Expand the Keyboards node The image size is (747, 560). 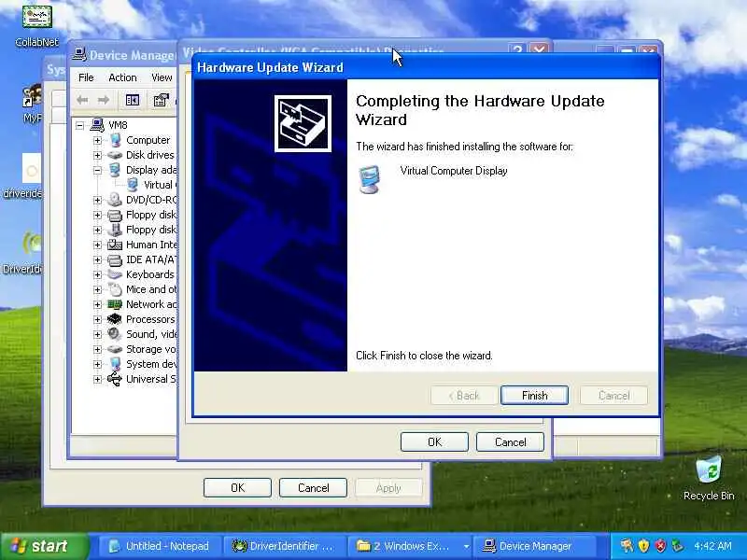click(97, 274)
